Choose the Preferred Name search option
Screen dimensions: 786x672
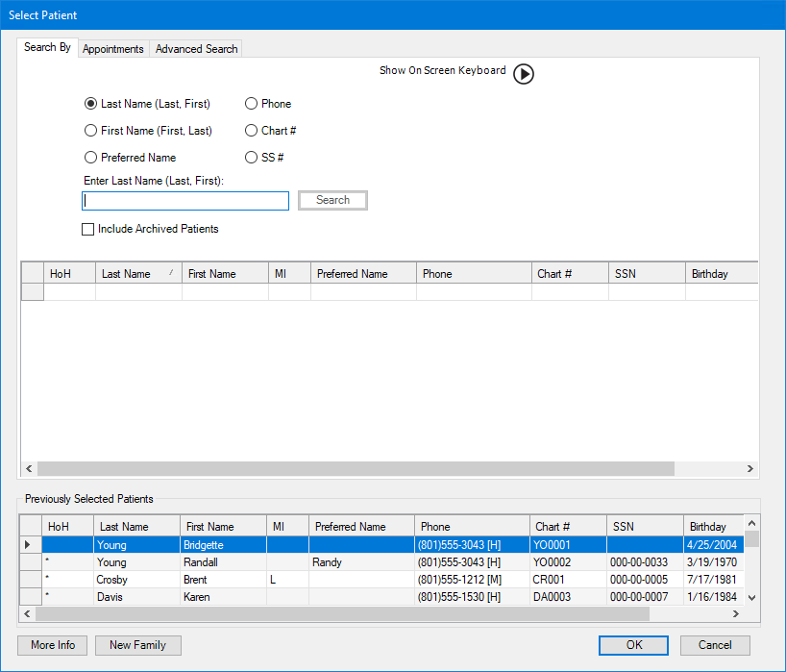91,158
